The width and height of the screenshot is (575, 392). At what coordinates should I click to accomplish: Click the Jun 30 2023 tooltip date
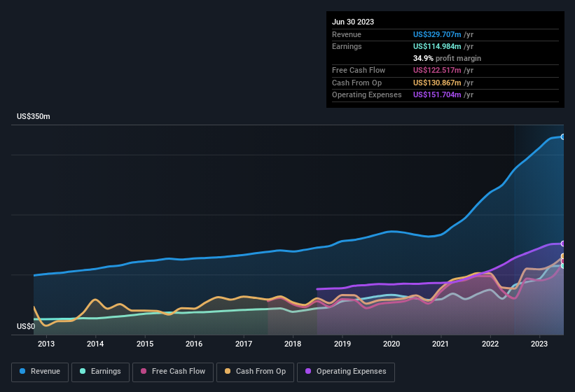[353, 22]
